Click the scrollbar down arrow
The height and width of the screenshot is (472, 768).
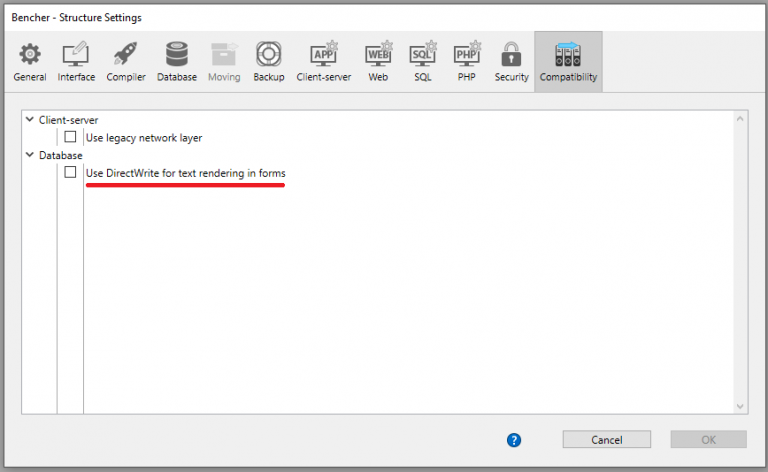[740, 406]
